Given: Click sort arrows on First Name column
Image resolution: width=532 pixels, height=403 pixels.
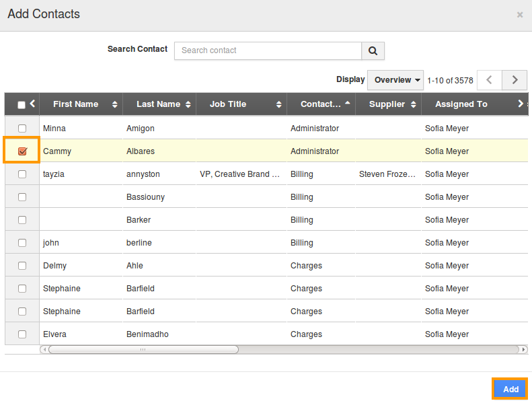Looking at the screenshot, I should pos(115,104).
